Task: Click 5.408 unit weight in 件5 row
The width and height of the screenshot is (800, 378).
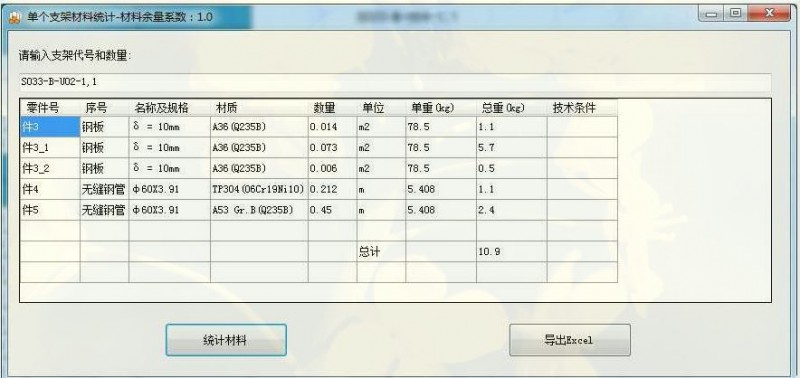Action: (441, 210)
